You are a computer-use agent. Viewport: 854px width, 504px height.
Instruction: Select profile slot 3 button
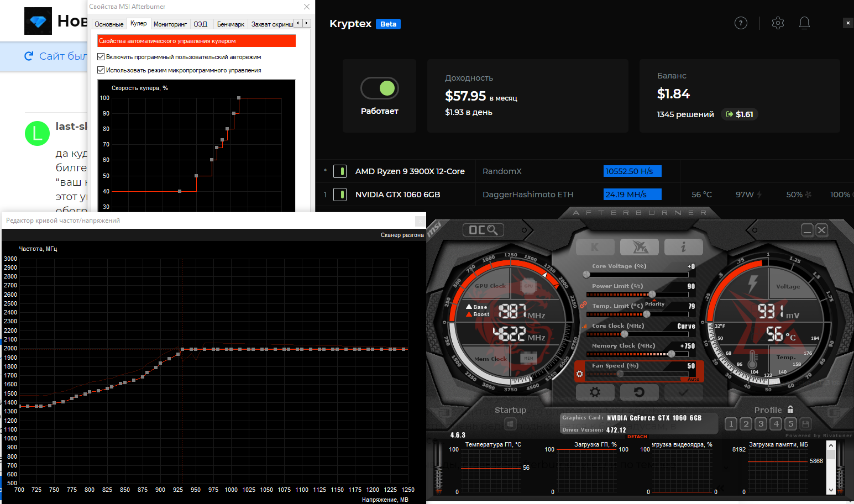761,424
